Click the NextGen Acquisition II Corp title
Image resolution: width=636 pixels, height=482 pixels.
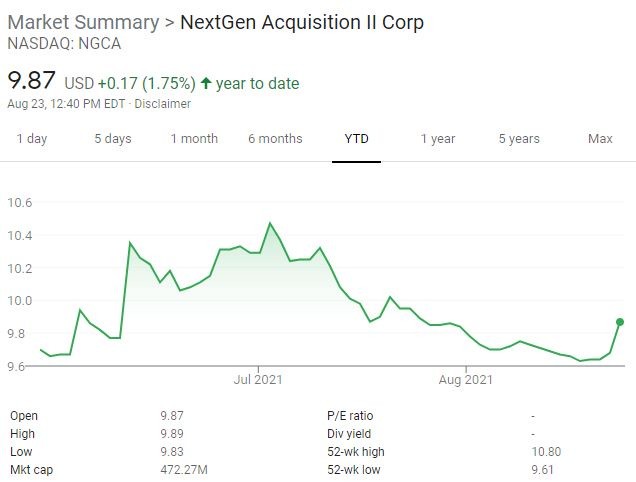[302, 22]
